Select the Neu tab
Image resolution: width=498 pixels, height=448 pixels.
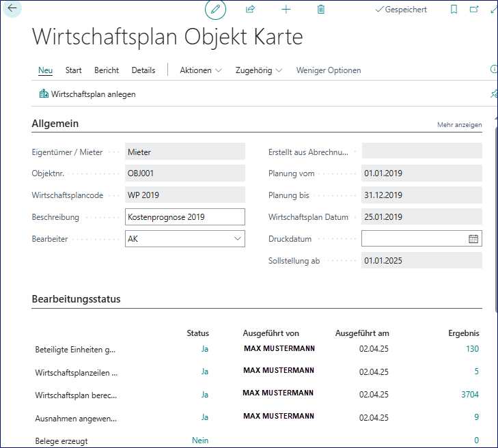point(45,70)
